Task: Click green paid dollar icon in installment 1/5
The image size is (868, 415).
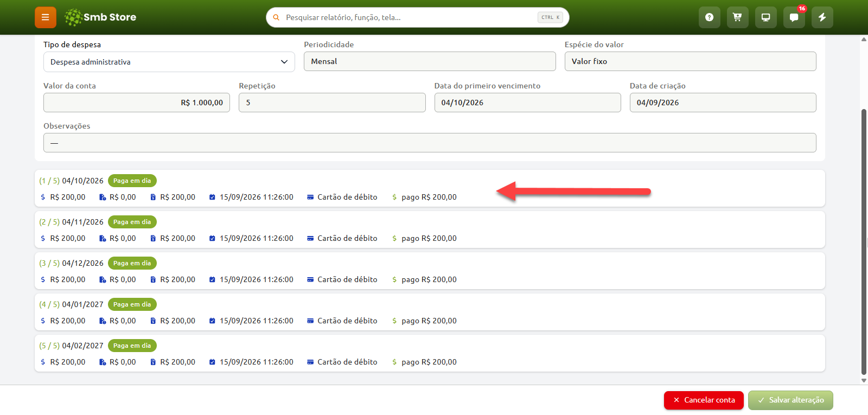Action: pyautogui.click(x=394, y=197)
